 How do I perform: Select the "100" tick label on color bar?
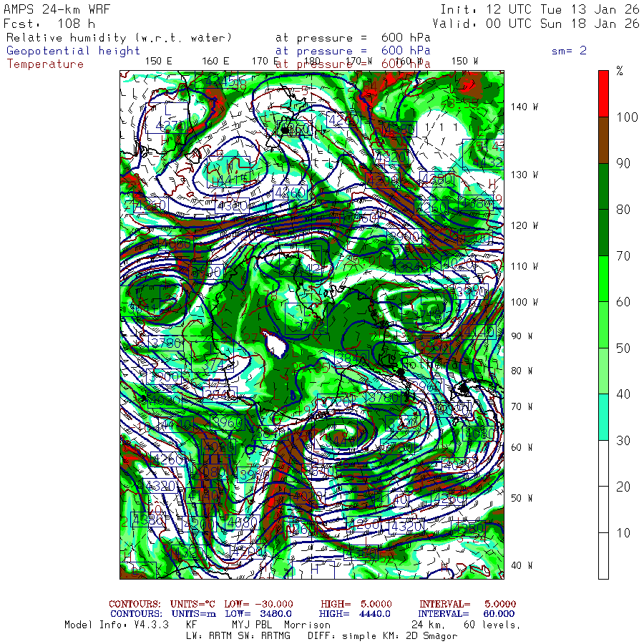pyautogui.click(x=628, y=117)
